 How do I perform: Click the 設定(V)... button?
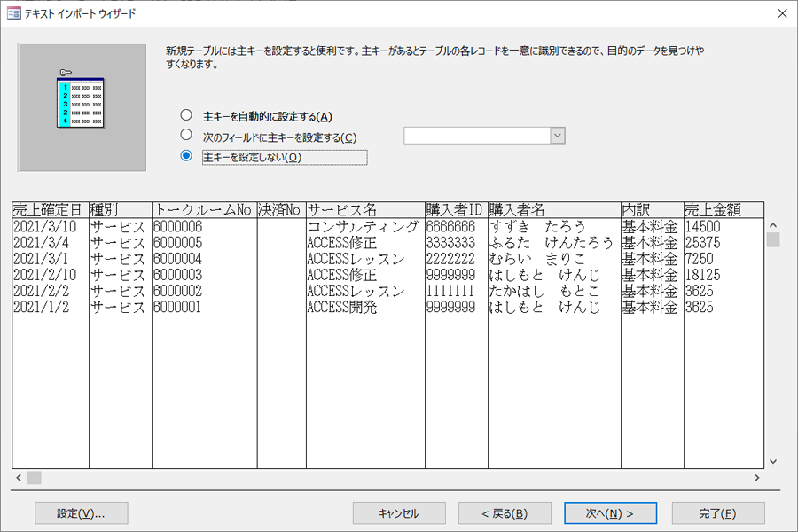(x=82, y=513)
